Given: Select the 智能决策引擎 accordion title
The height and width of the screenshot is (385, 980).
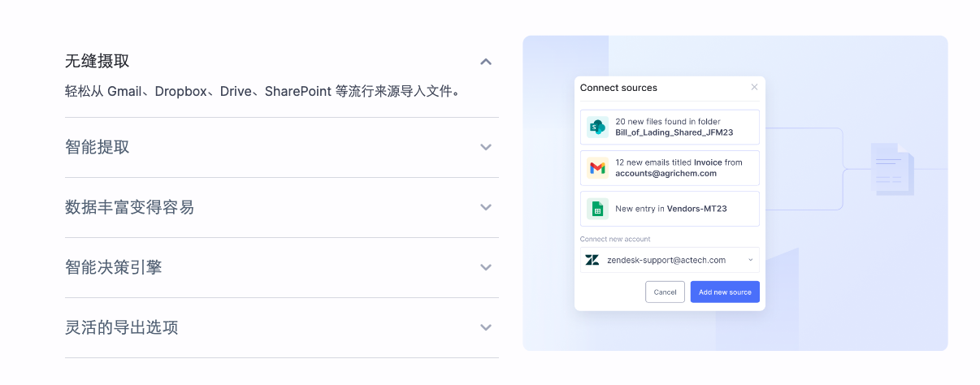Looking at the screenshot, I should [114, 267].
